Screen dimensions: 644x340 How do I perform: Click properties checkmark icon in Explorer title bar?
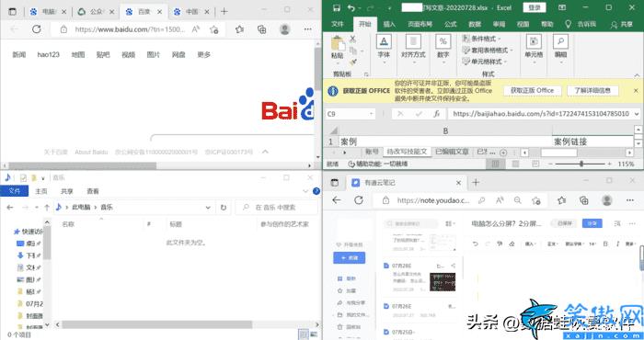[x=23, y=177]
